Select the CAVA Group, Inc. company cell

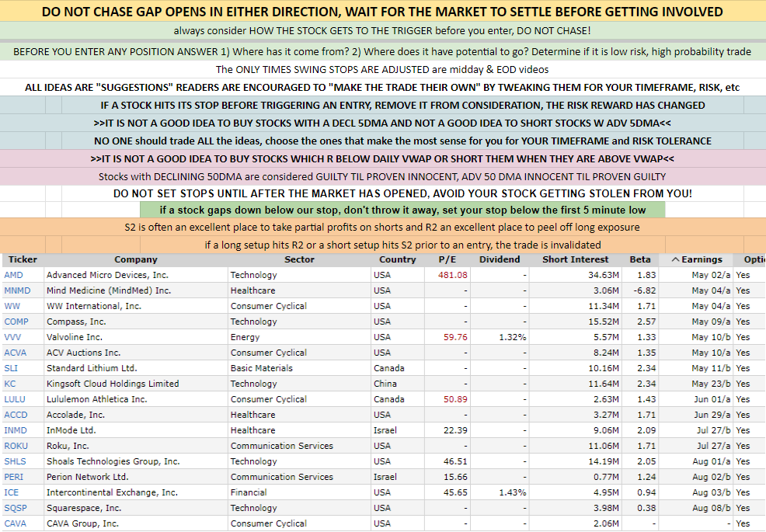click(x=136, y=523)
